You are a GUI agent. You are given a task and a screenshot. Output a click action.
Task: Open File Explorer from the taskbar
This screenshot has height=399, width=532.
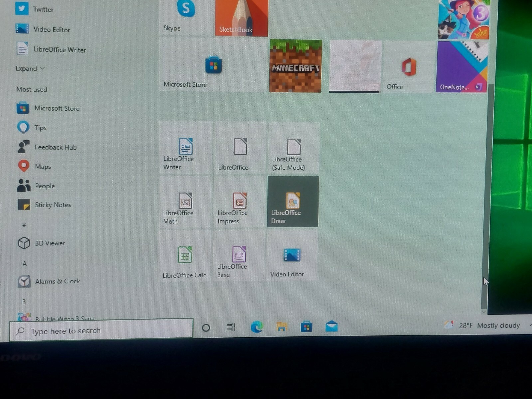coord(281,327)
